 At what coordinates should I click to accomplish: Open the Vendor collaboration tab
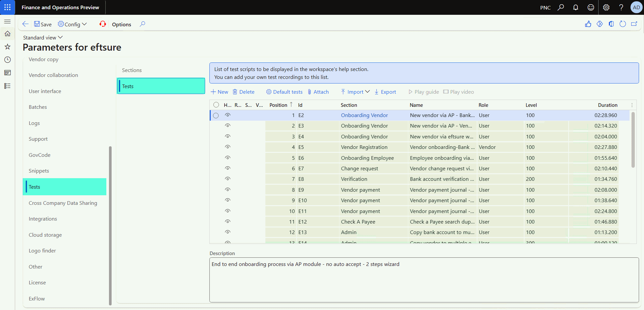coord(53,75)
